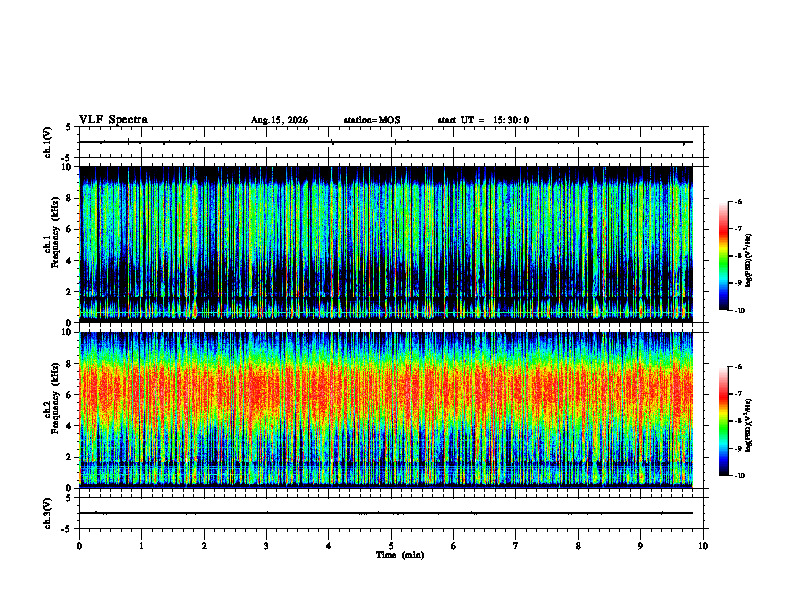
Task: Click the "3" tick label on Time axis
Action: 266,546
